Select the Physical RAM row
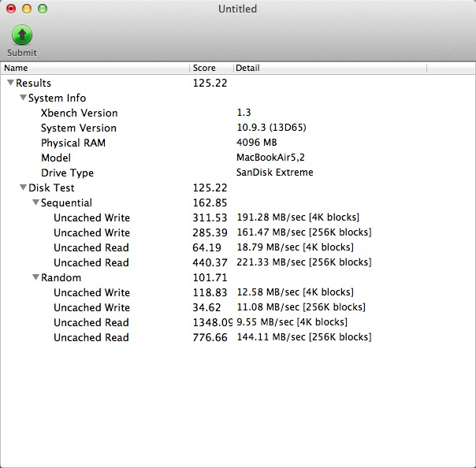Viewport: 476px width, 468px height. point(238,143)
